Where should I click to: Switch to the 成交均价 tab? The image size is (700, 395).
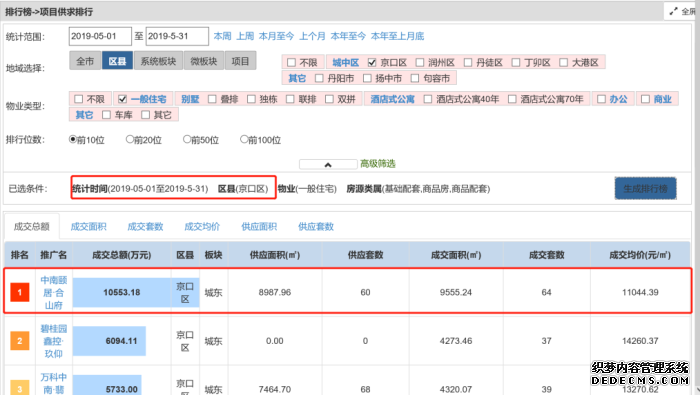pos(202,227)
